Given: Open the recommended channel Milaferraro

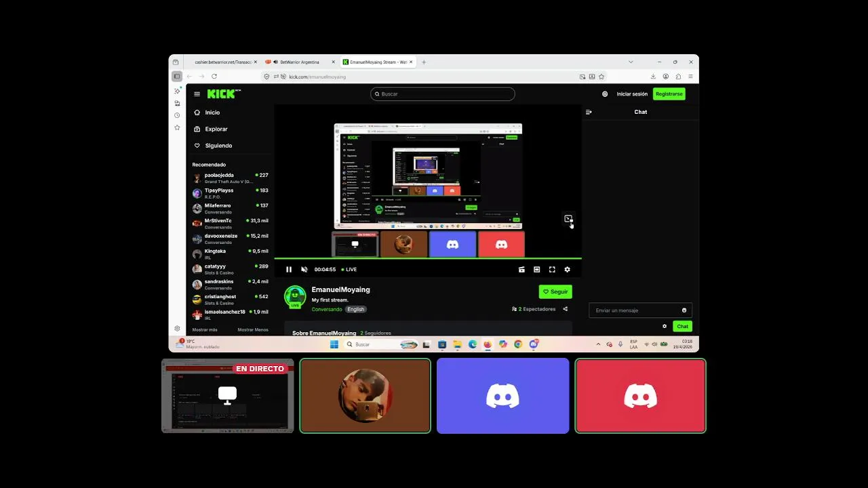Looking at the screenshot, I should click(x=230, y=209).
